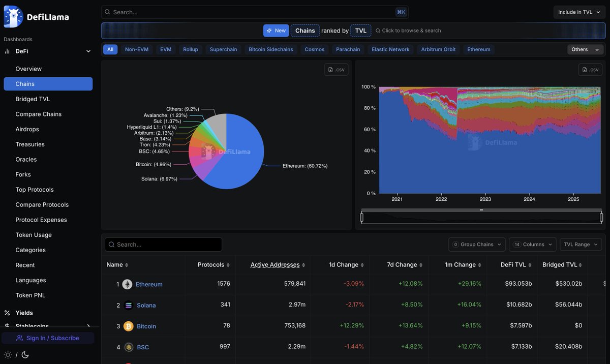Focus the top global Search field
The width and height of the screenshot is (610, 364).
coord(255,12)
